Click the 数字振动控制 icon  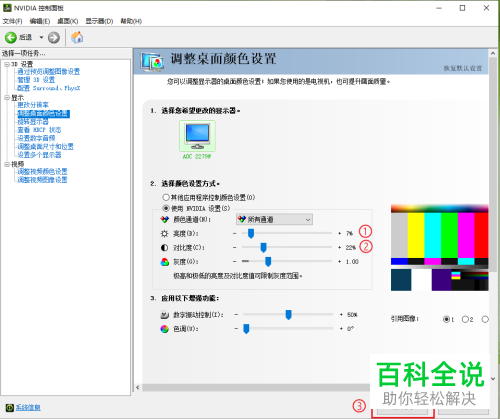164,315
